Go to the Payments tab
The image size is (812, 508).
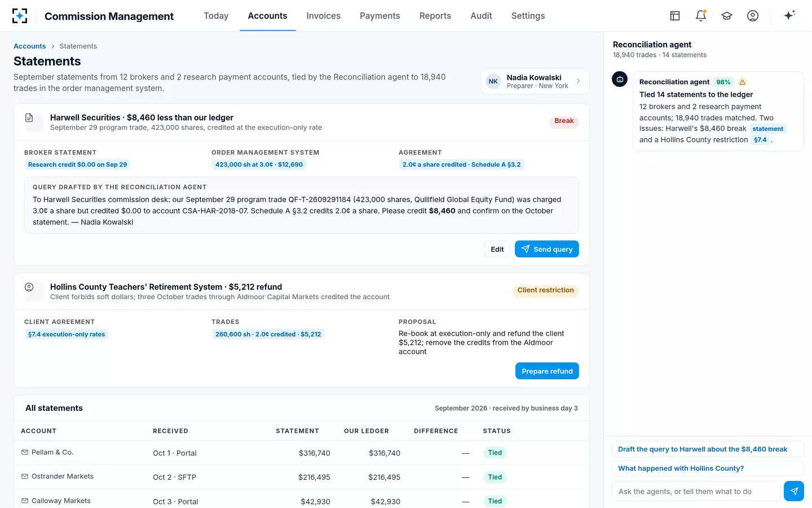[380, 16]
